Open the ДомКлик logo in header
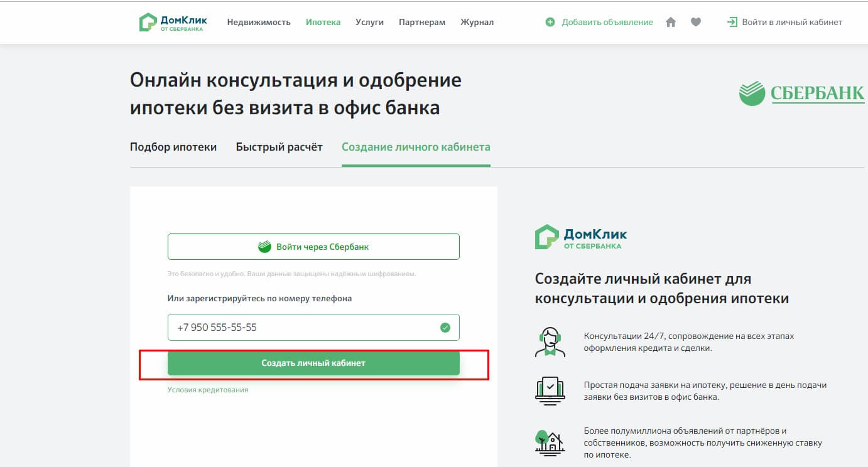Viewport: 868px width, 467px height. point(173,22)
